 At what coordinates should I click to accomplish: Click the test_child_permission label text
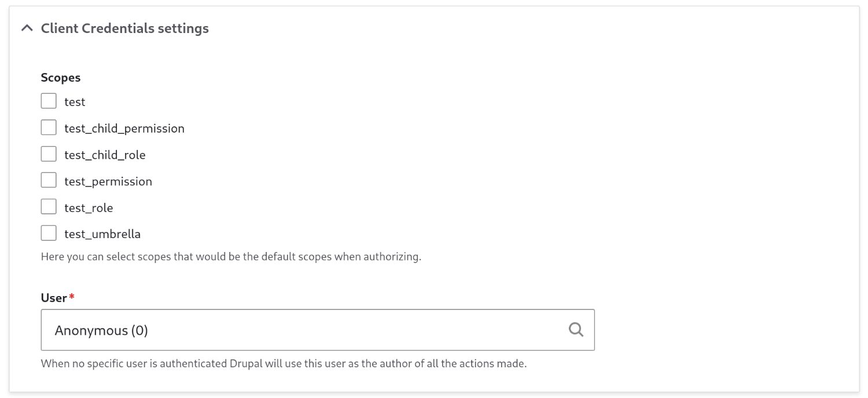tap(124, 127)
